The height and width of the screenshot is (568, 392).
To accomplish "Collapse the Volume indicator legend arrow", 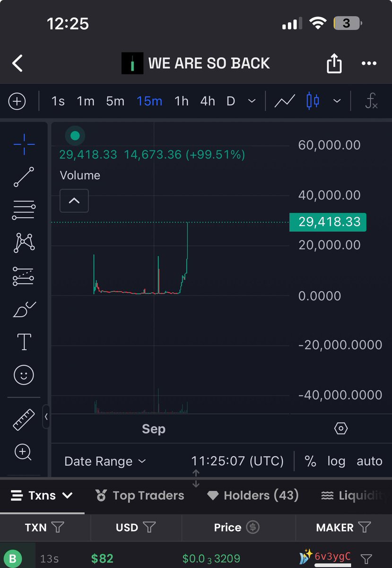I will (74, 201).
